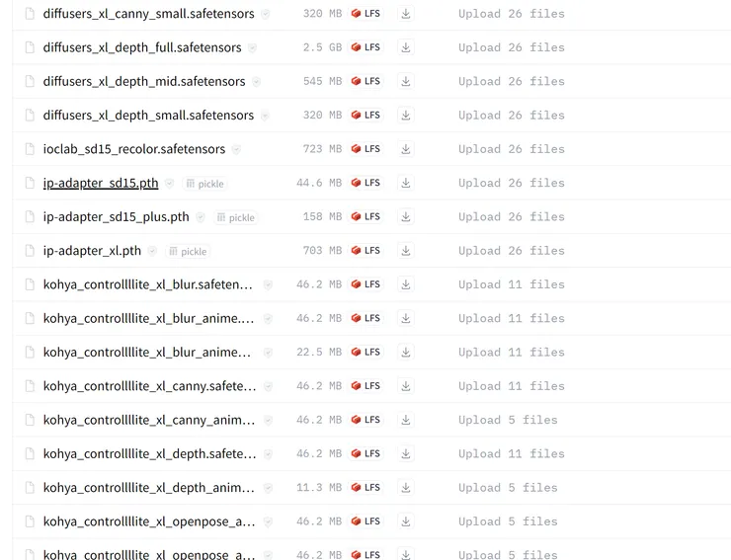Click the download icon beside 44.6 MB ip-adapter_sd15.pth

pos(406,183)
